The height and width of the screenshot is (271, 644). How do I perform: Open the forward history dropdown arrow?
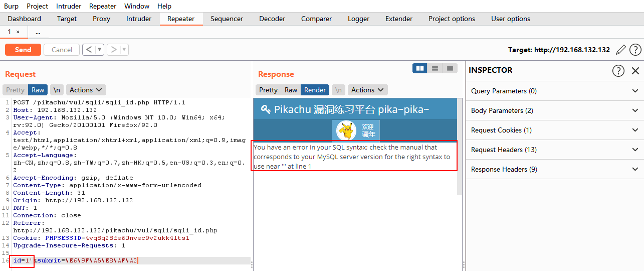pyautogui.click(x=124, y=50)
